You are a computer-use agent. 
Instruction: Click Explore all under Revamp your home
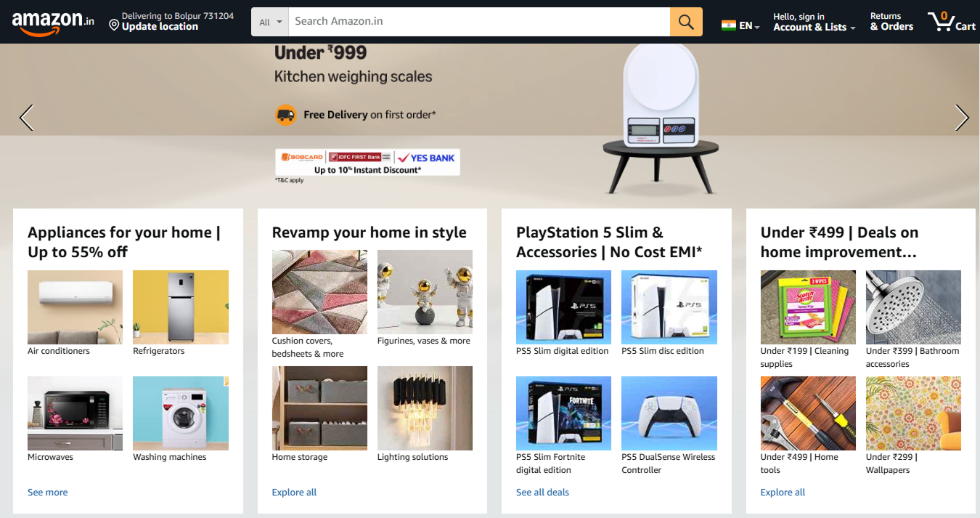tap(294, 492)
